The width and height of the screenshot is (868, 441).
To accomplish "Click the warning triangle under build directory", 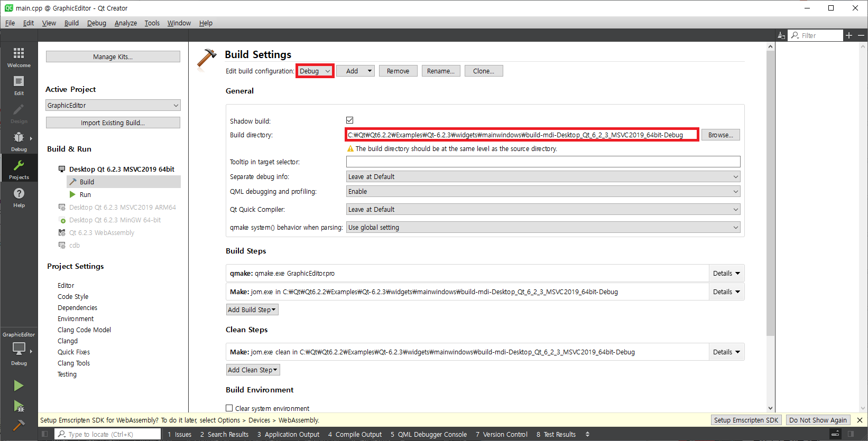I will pos(350,149).
